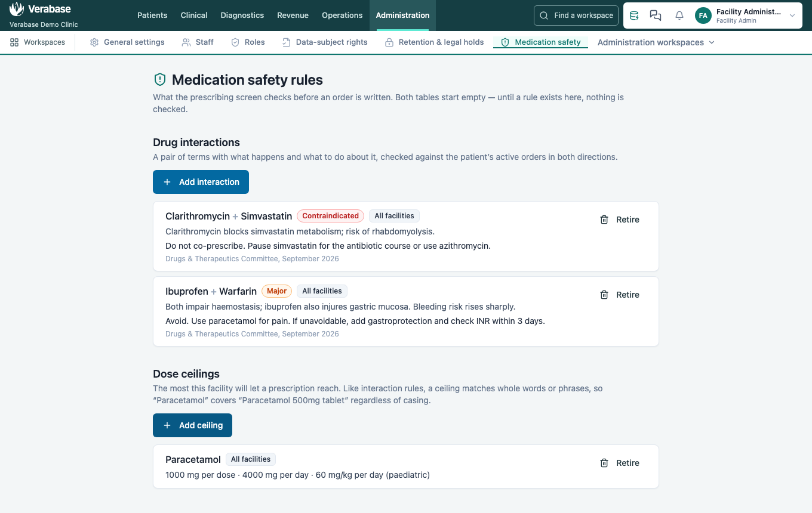Open the Patients menu
812x513 pixels.
click(x=152, y=16)
